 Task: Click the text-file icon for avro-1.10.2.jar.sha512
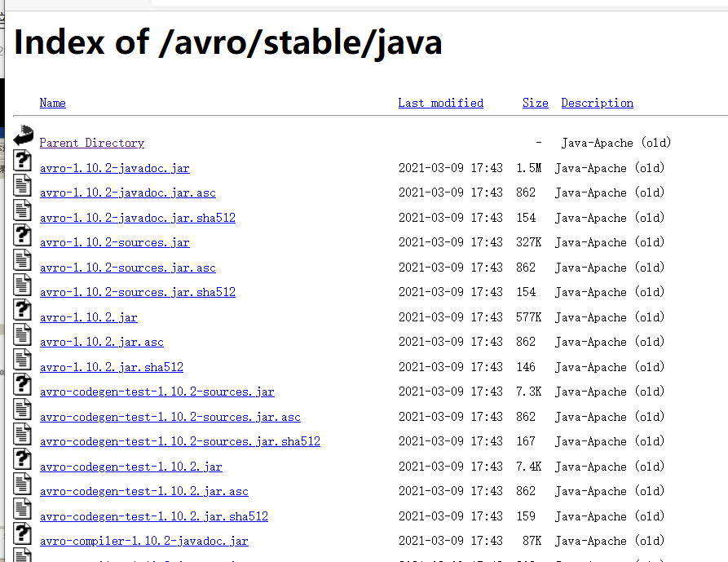[22, 360]
